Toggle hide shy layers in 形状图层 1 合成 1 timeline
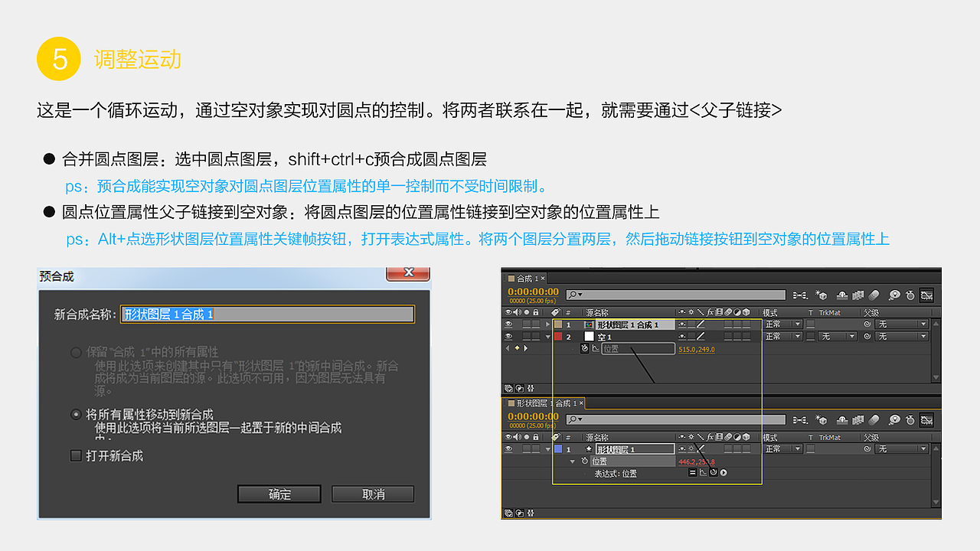The height and width of the screenshot is (551, 980). 842,420
